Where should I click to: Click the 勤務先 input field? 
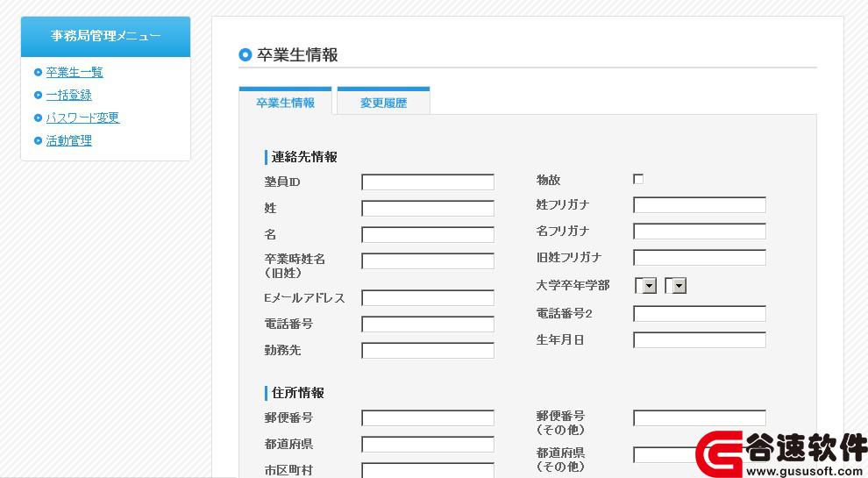tap(427, 350)
